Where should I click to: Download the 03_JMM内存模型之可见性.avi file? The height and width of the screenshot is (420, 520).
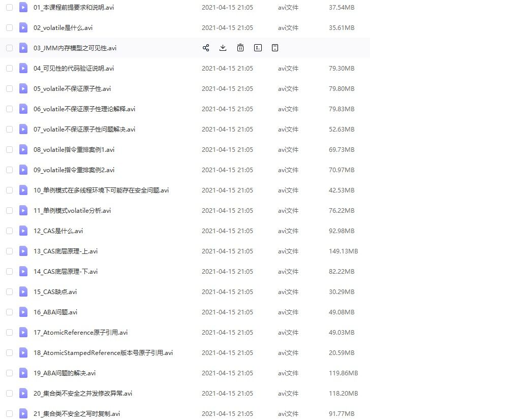223,48
